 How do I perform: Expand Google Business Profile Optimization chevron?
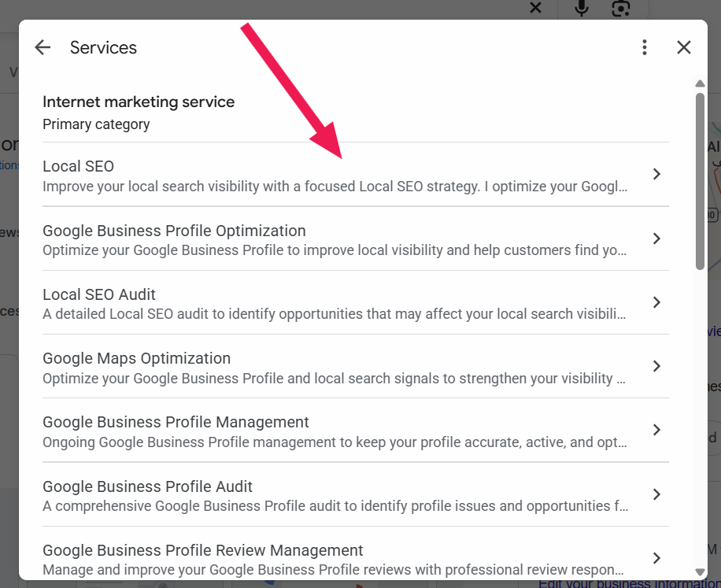click(x=656, y=239)
